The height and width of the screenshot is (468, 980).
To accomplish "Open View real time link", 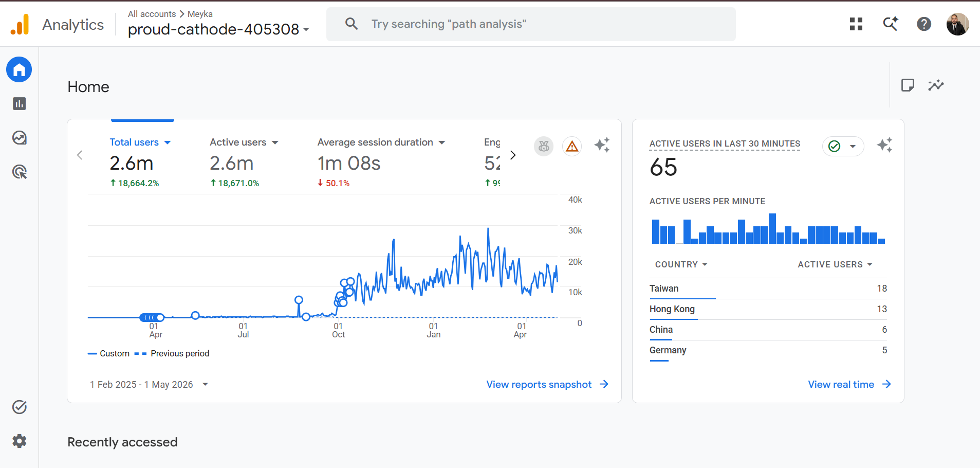I will pyautogui.click(x=849, y=384).
